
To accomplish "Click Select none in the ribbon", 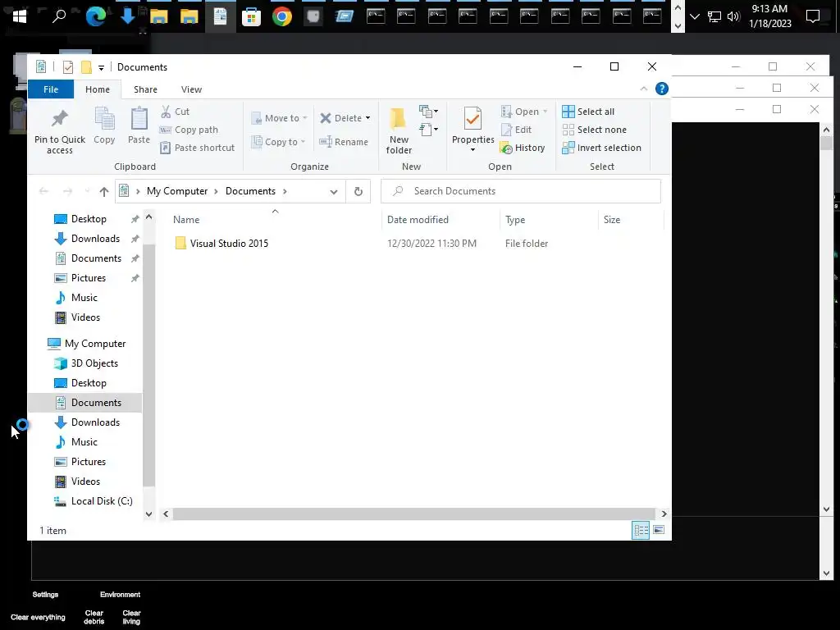I will tap(594, 130).
